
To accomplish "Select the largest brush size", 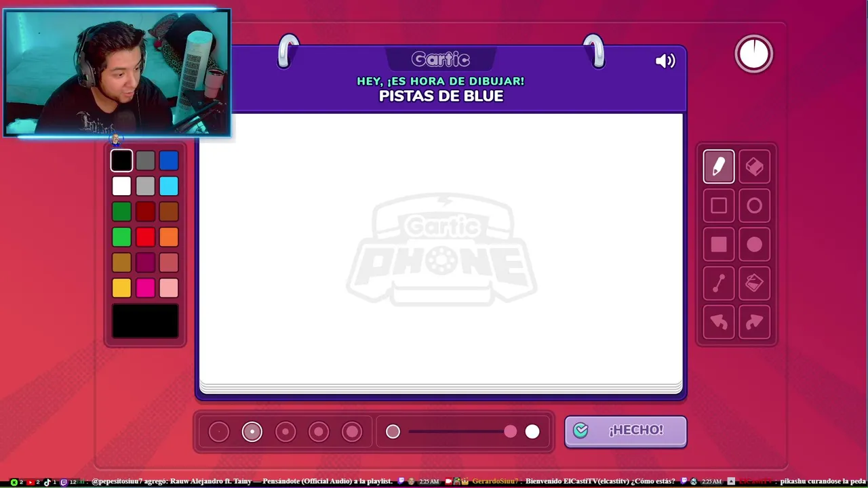I will (x=352, y=432).
